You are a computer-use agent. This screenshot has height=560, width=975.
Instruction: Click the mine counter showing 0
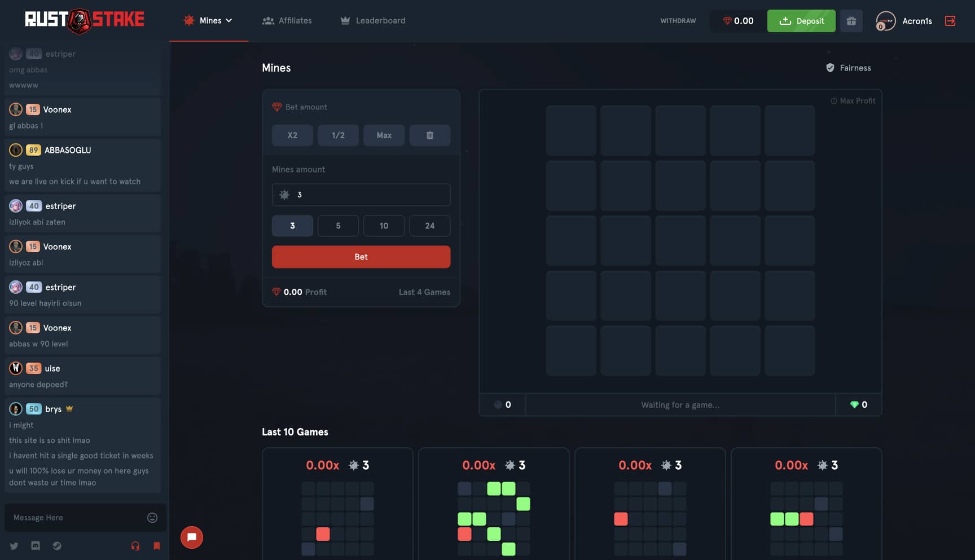click(502, 405)
